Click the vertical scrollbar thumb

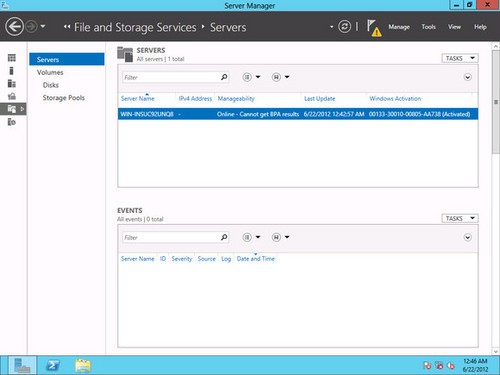496,102
